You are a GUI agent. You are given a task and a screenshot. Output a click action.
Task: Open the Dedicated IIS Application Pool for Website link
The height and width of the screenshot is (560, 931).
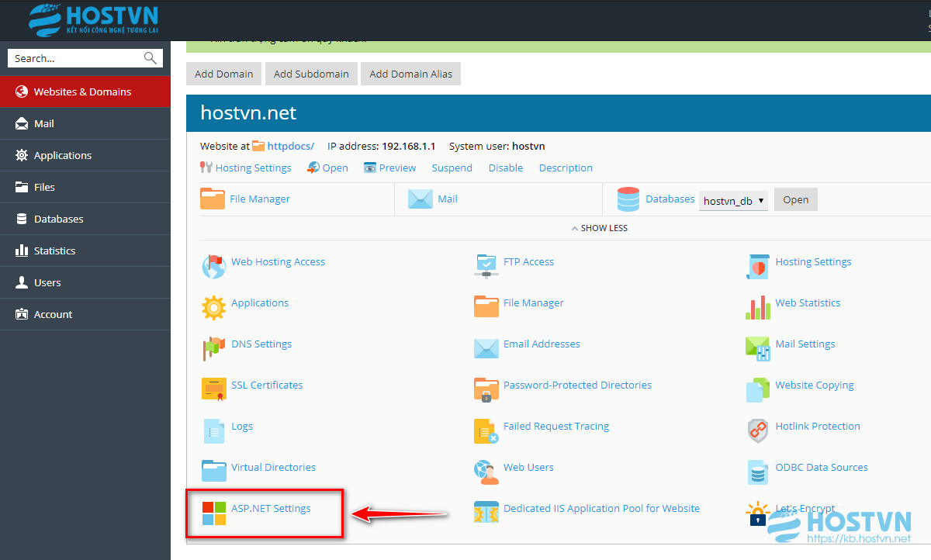pyautogui.click(x=601, y=508)
